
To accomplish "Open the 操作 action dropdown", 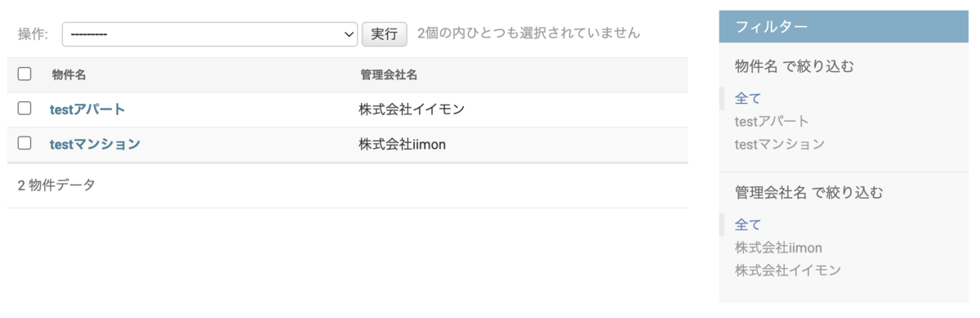I will tap(210, 34).
